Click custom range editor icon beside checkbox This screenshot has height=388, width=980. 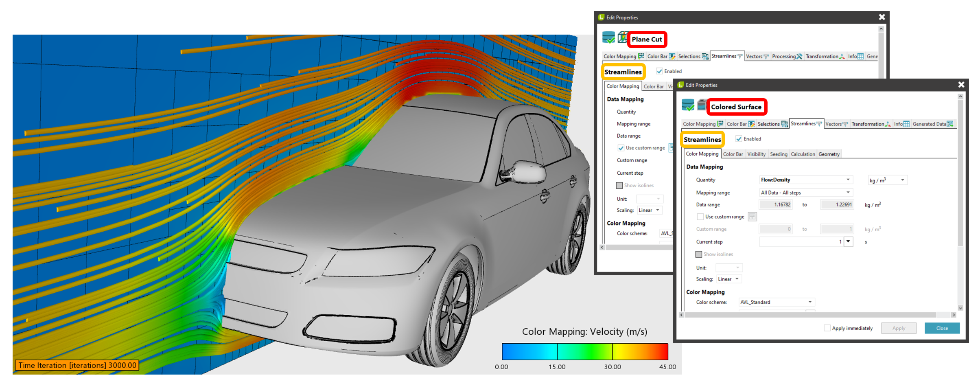click(752, 217)
